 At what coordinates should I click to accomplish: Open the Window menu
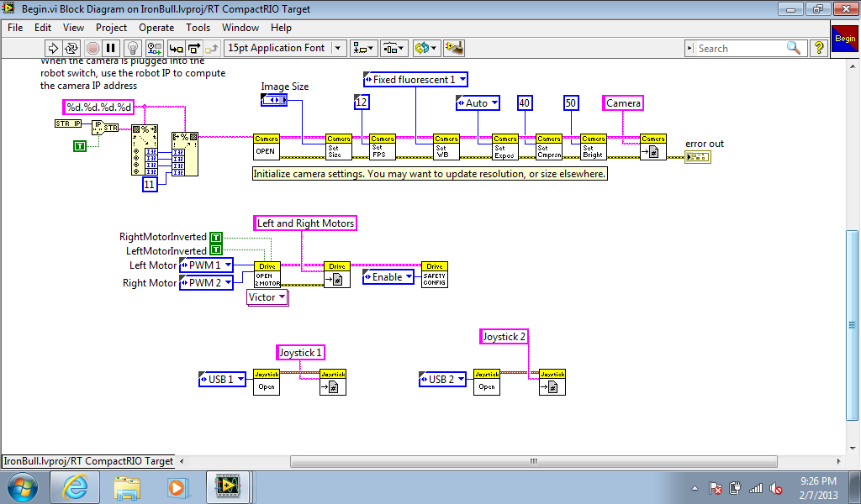(x=240, y=28)
